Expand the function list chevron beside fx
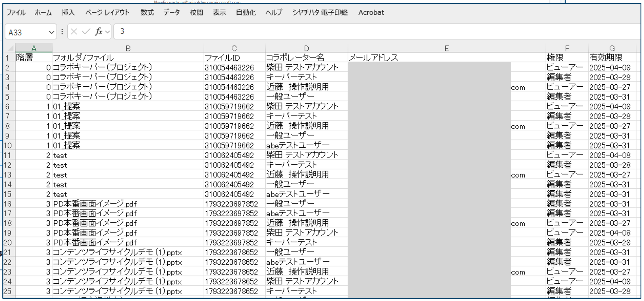Viewport: 644px width, 301px height. pos(108,32)
